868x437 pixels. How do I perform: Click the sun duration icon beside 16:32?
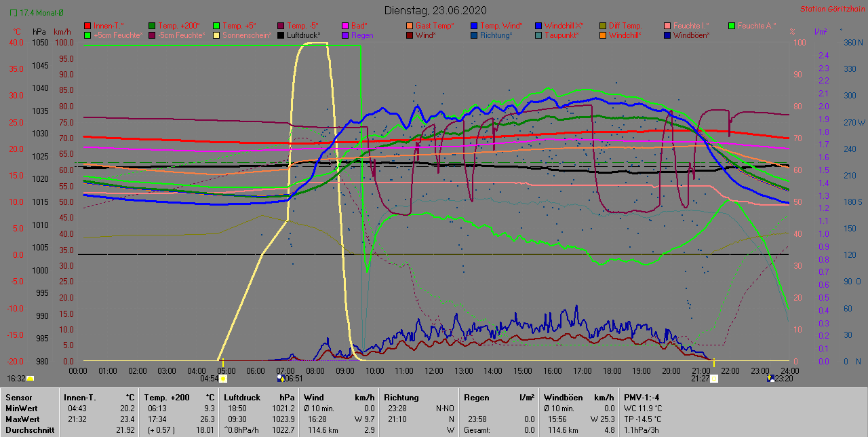coord(31,379)
